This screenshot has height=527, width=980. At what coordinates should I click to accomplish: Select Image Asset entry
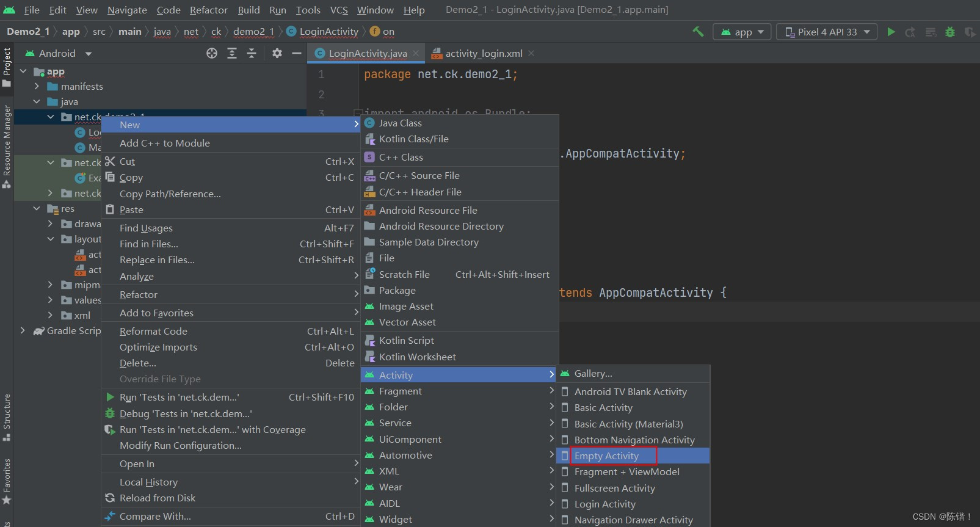(460, 306)
